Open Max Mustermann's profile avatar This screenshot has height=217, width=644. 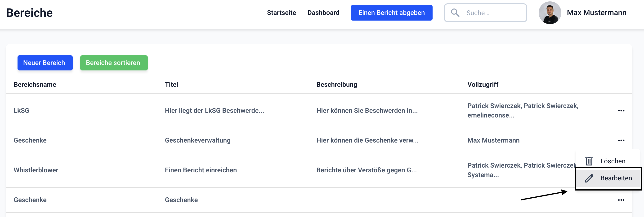point(550,13)
